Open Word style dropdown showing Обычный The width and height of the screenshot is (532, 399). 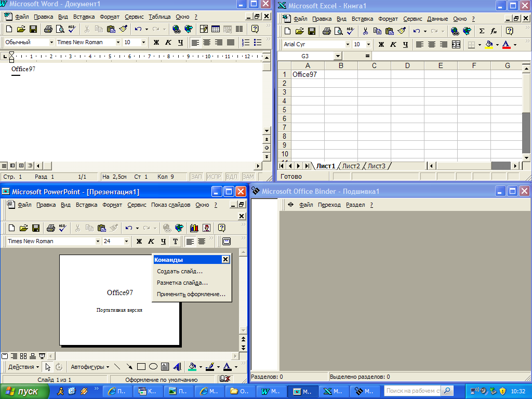51,43
